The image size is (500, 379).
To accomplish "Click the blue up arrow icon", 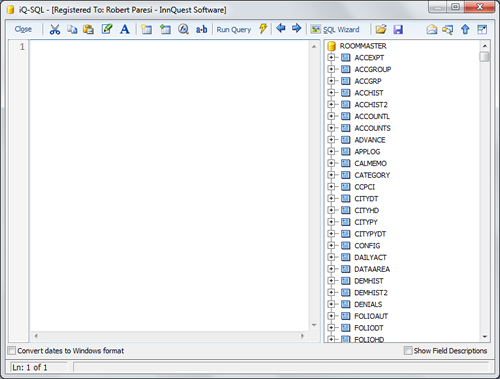I will (465, 29).
